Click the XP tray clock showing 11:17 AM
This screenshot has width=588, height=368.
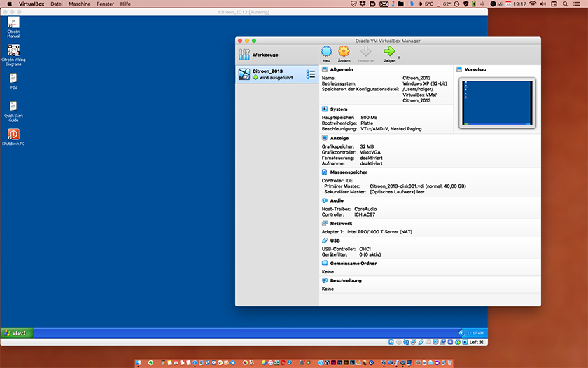475,333
